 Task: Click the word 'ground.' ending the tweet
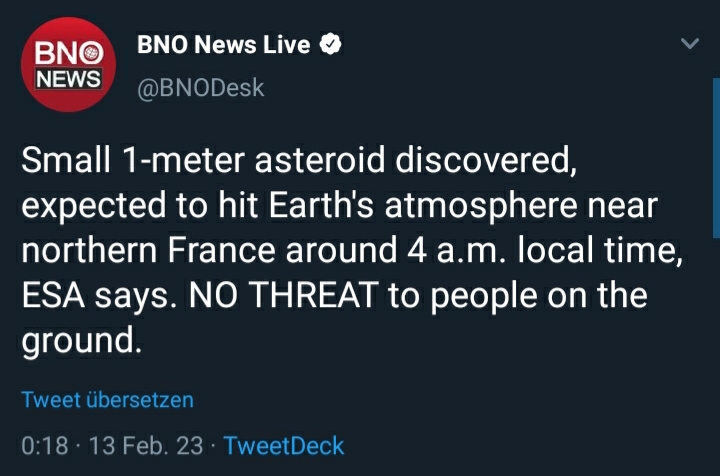tap(81, 342)
